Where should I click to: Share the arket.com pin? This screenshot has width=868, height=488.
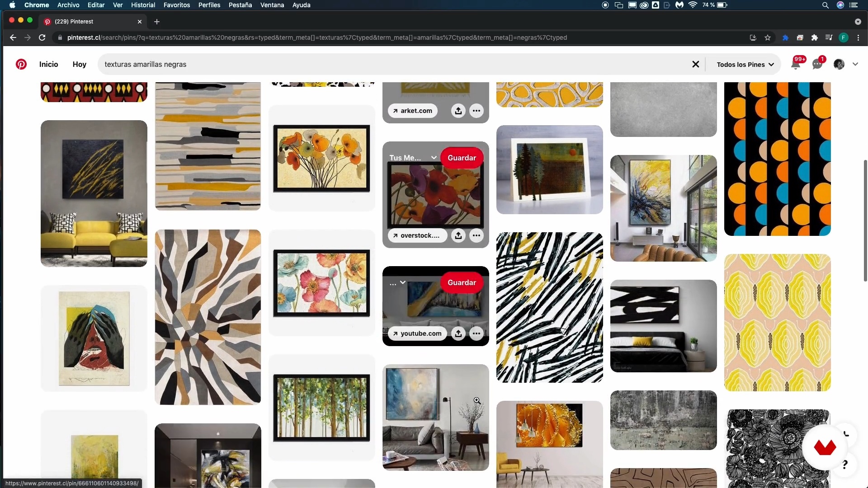click(x=458, y=111)
